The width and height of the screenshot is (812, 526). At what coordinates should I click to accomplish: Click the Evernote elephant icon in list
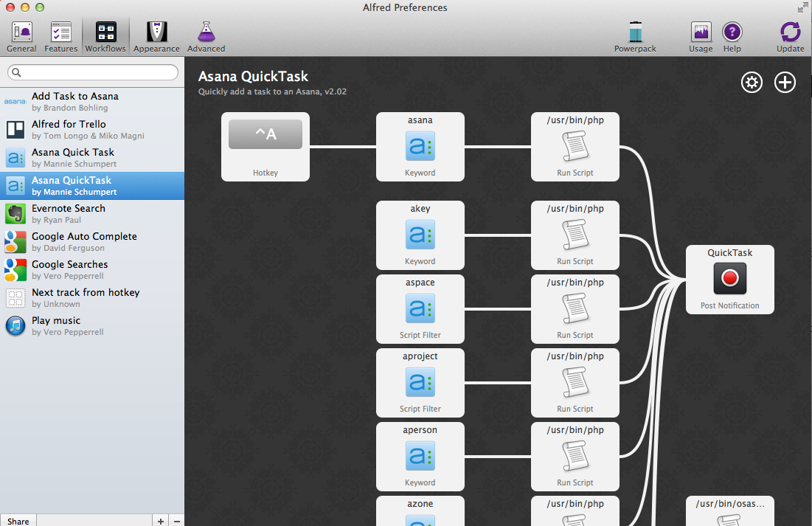pyautogui.click(x=15, y=213)
